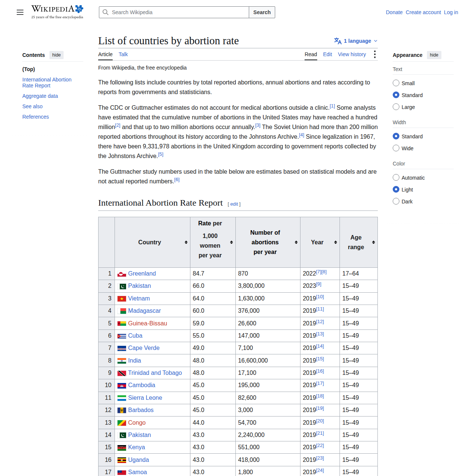476x476 pixels.
Task: Open the vertical three-dot tools menu
Action: (x=374, y=55)
